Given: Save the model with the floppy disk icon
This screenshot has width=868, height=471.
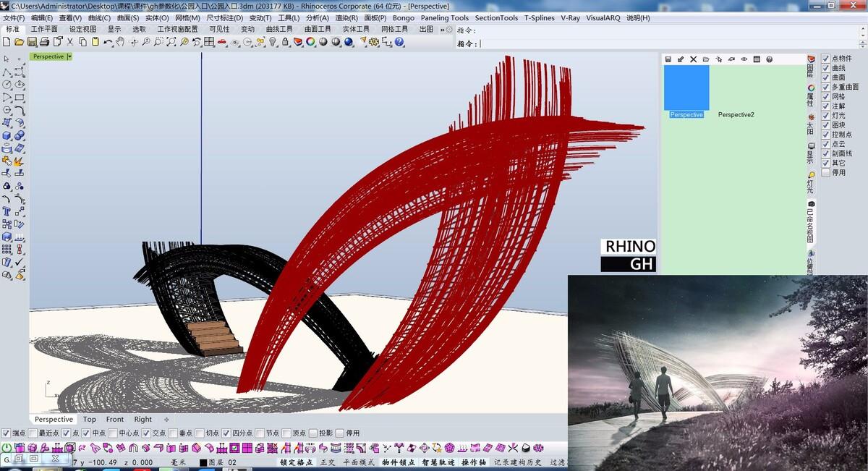Looking at the screenshot, I should click(x=32, y=42).
